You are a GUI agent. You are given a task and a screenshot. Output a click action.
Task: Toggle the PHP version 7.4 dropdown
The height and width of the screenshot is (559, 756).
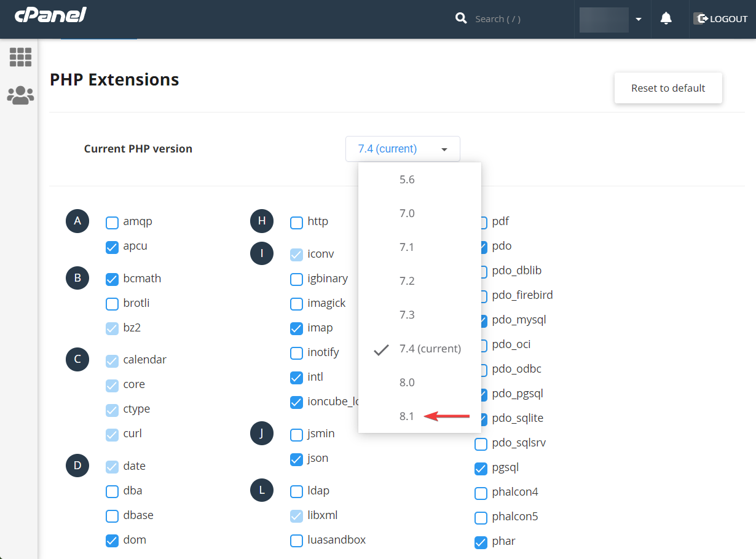(x=403, y=149)
